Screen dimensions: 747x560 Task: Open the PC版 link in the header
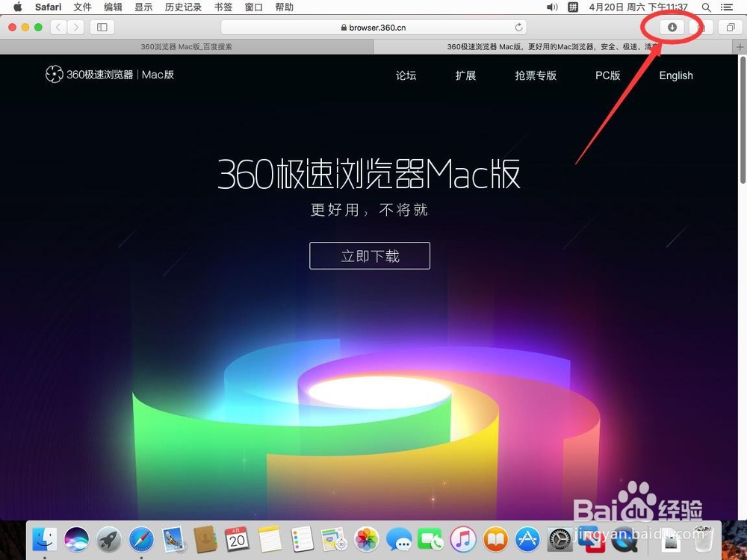(x=608, y=75)
